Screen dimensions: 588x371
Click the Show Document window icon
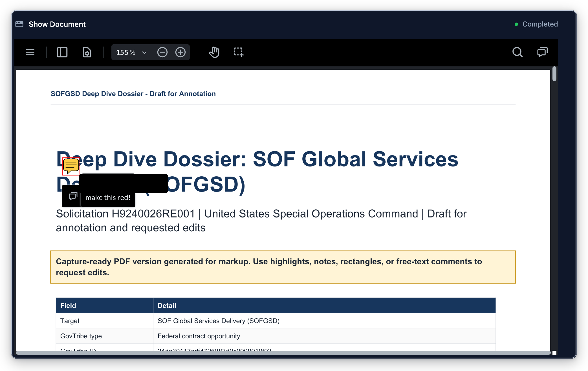19,24
